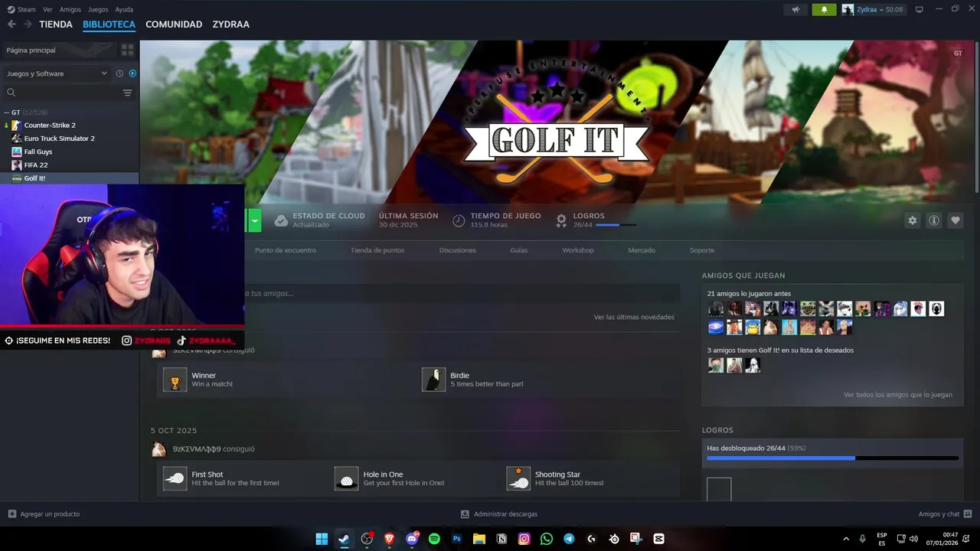
Task: Go back with the navigation arrow
Action: [x=11, y=24]
